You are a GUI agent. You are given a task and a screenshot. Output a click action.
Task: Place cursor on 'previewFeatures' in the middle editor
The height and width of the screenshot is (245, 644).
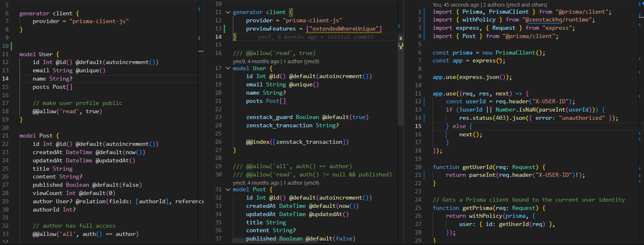pos(271,29)
